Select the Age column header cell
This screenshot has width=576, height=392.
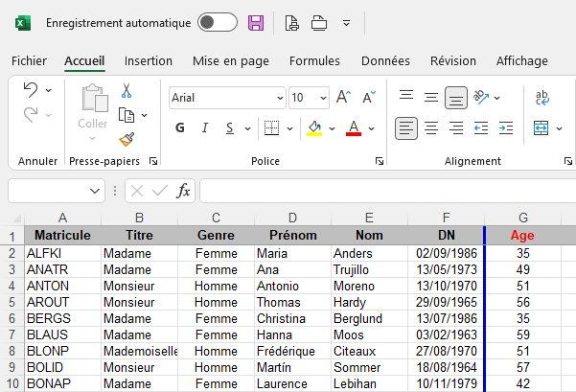click(x=522, y=235)
